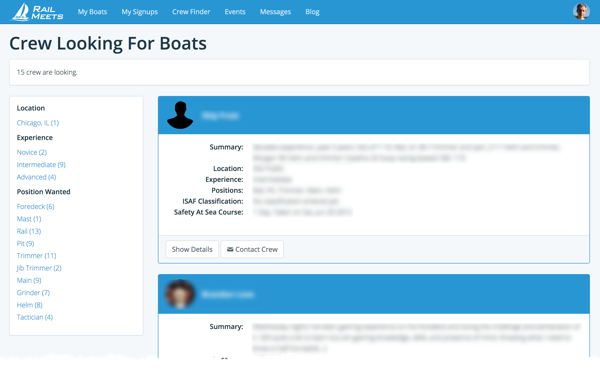This screenshot has height=372, width=600.
Task: Show Details for the first crew member
Action: tap(192, 250)
